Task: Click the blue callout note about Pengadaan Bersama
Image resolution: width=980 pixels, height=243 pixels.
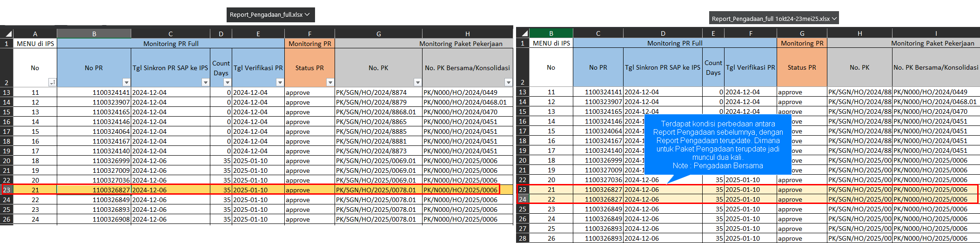Action: click(718, 145)
